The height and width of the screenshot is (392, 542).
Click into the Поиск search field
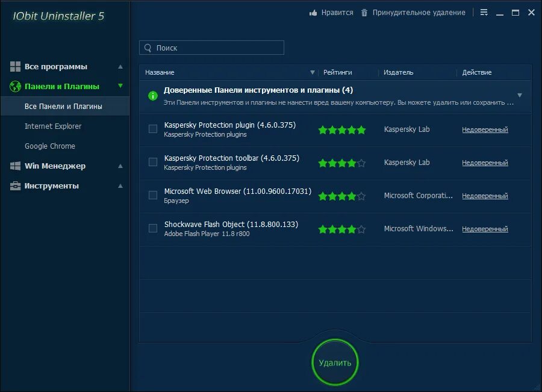pyautogui.click(x=211, y=48)
